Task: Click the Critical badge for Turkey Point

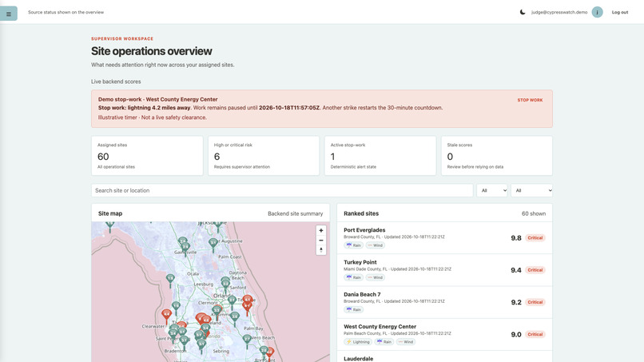Action: 535,270
